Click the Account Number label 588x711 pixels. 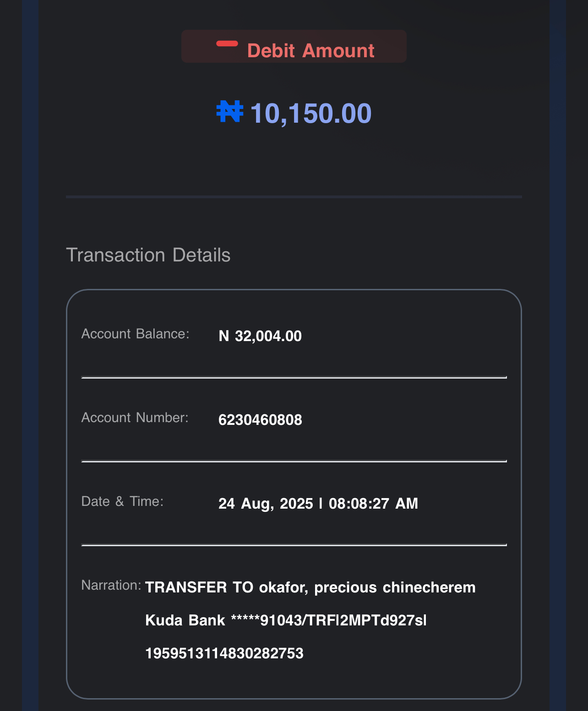tap(135, 418)
